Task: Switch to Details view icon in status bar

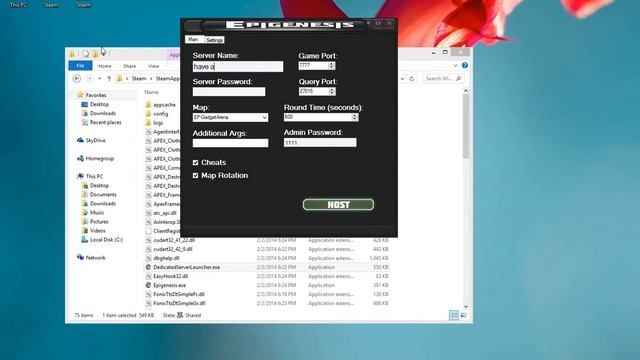Action: click(x=453, y=315)
